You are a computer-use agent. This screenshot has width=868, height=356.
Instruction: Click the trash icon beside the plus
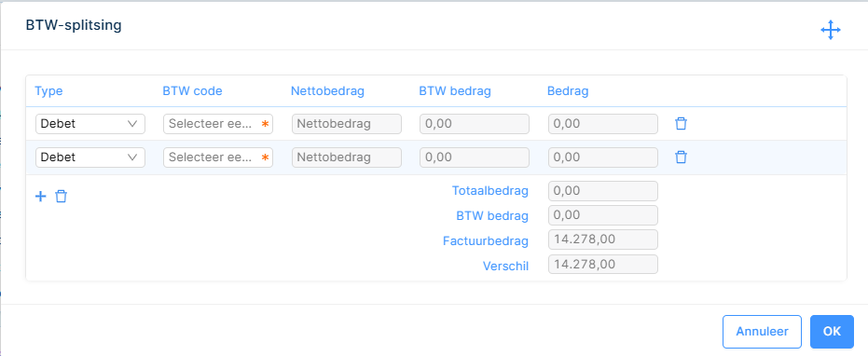[x=61, y=196]
